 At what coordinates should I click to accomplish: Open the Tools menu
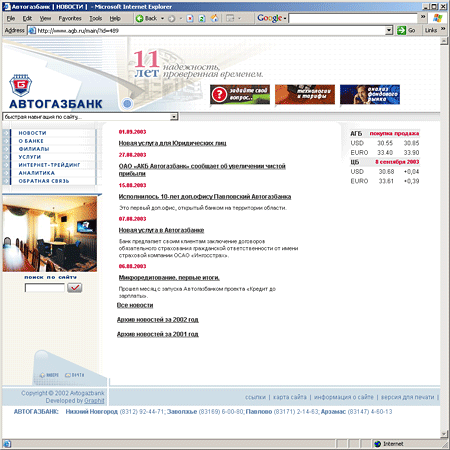(x=96, y=18)
